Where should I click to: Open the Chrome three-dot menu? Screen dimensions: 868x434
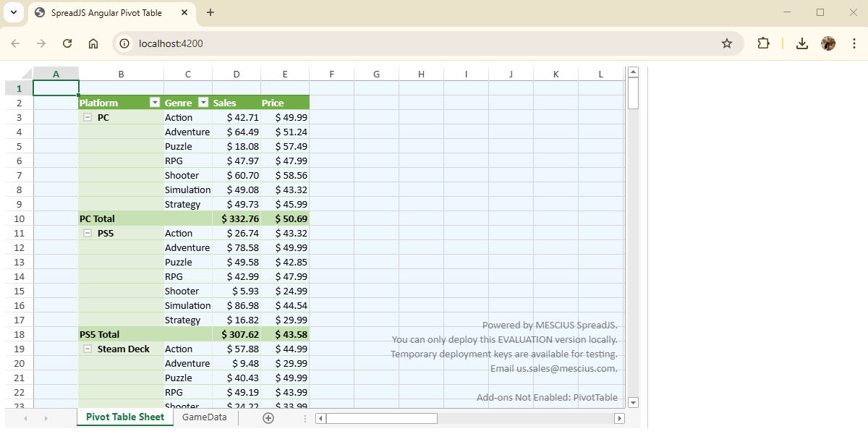pyautogui.click(x=854, y=43)
